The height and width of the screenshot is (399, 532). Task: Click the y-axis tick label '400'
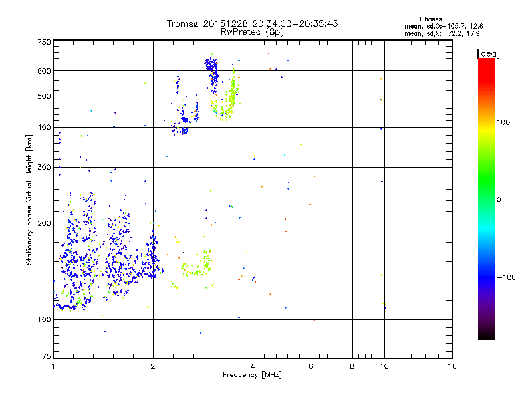(44, 128)
